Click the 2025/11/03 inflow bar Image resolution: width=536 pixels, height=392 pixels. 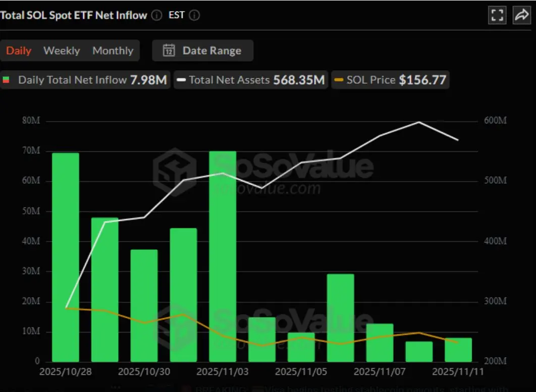[223, 256]
